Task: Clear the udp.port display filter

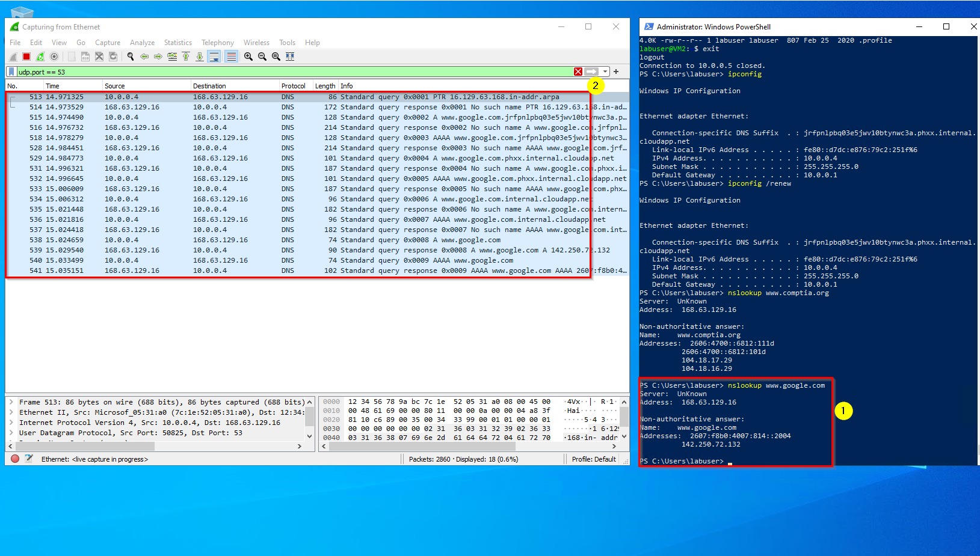Action: (x=578, y=72)
